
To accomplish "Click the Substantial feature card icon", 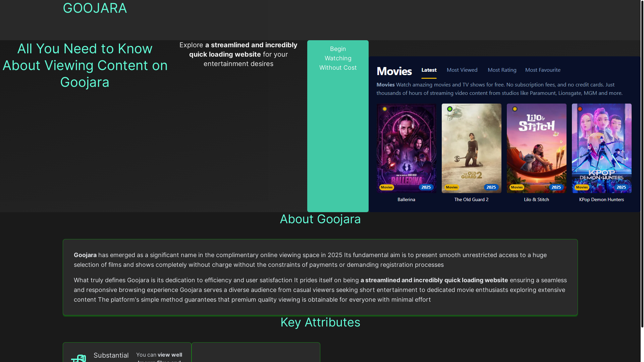I will point(78,358).
